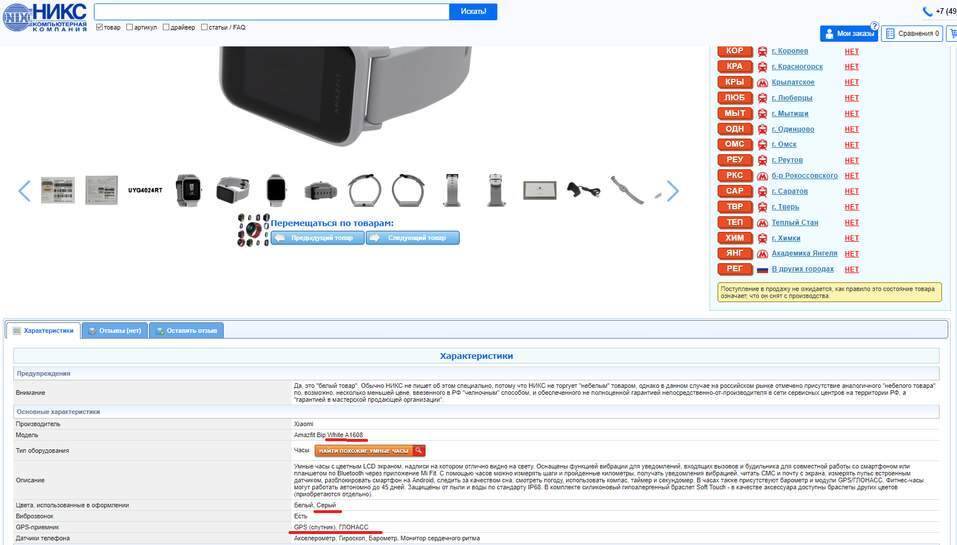Click the ТЕП store badge
This screenshot has height=545, width=957.
point(735,222)
